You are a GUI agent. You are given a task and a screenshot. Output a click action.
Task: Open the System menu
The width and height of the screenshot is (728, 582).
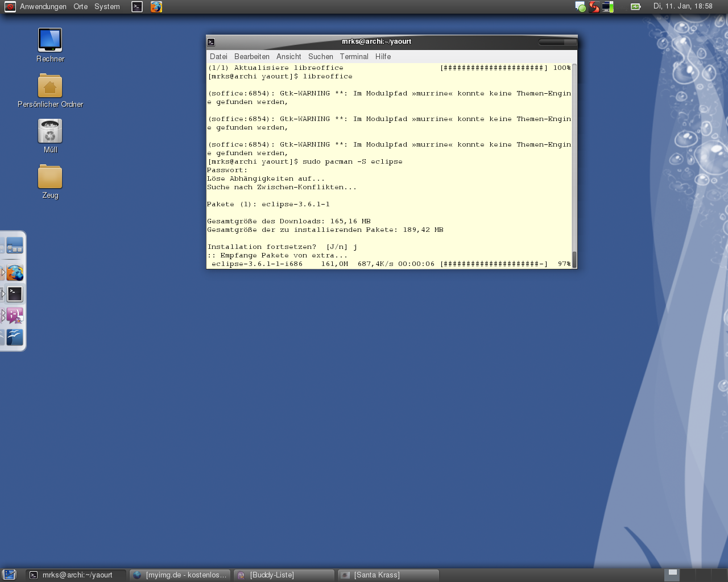coord(107,7)
